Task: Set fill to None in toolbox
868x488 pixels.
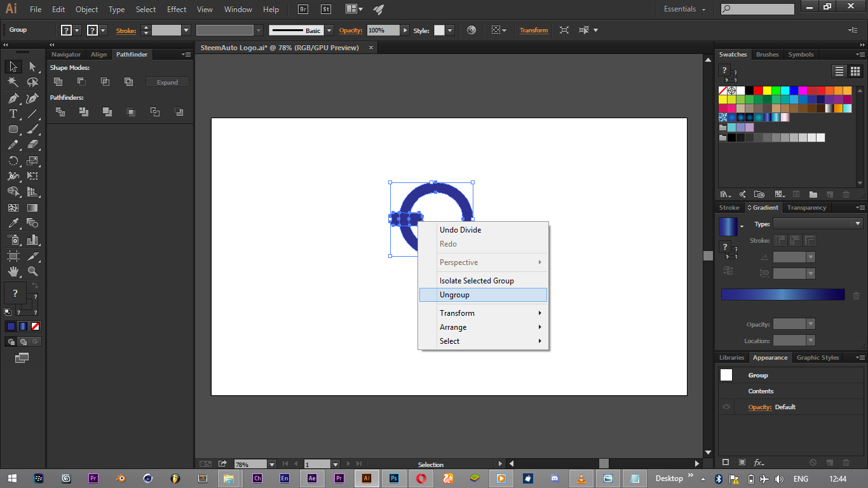Action: [x=36, y=327]
